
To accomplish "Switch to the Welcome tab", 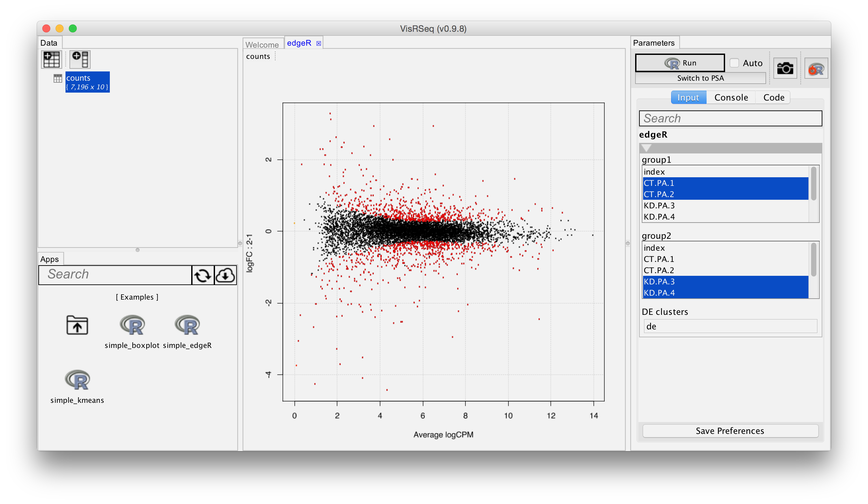I will (x=262, y=45).
